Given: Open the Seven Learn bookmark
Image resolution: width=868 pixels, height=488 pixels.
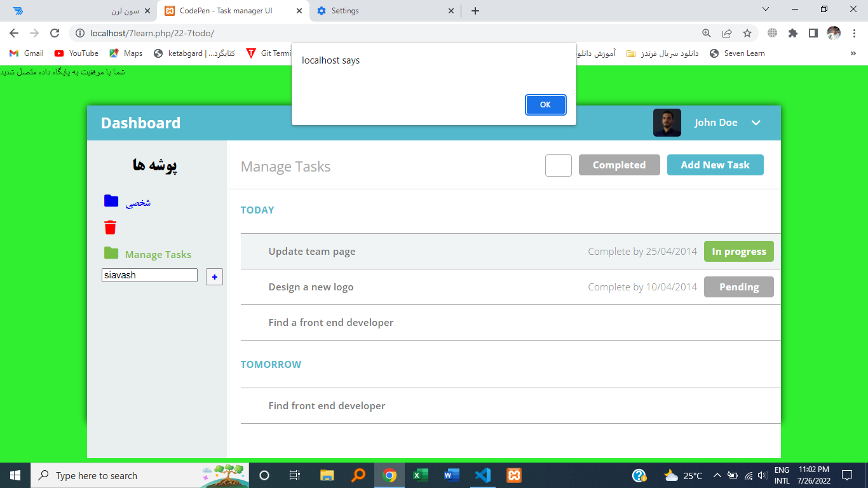Looking at the screenshot, I should point(737,53).
